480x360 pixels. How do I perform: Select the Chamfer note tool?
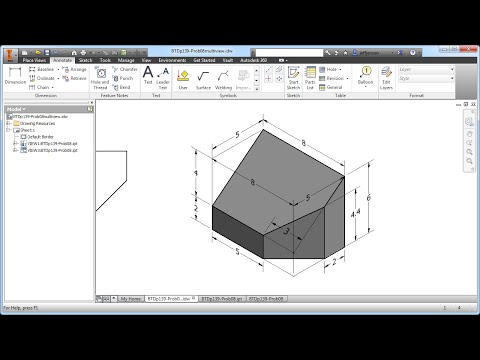click(125, 69)
